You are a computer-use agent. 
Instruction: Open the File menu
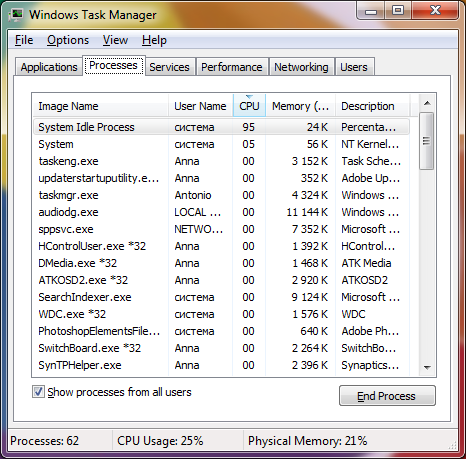click(x=24, y=40)
